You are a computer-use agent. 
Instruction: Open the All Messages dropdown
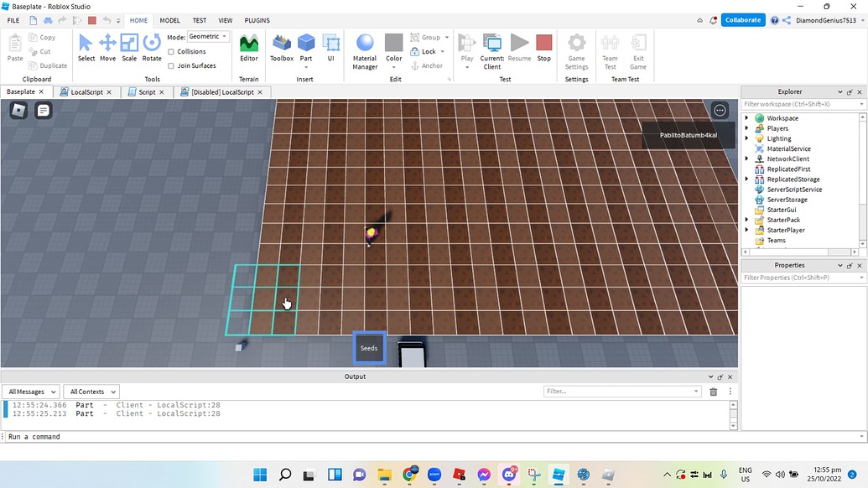32,392
